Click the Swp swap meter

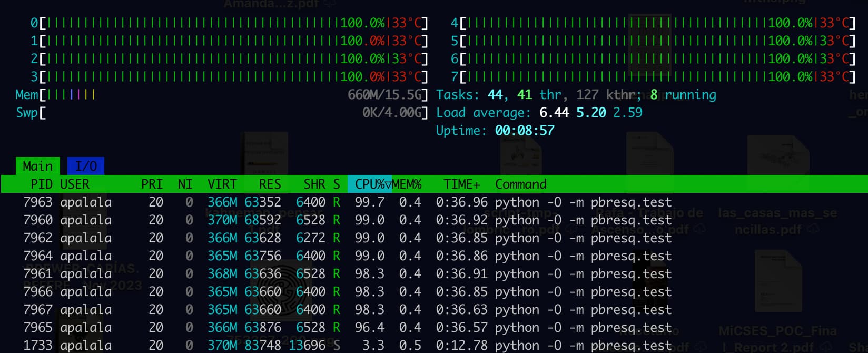tap(222, 113)
